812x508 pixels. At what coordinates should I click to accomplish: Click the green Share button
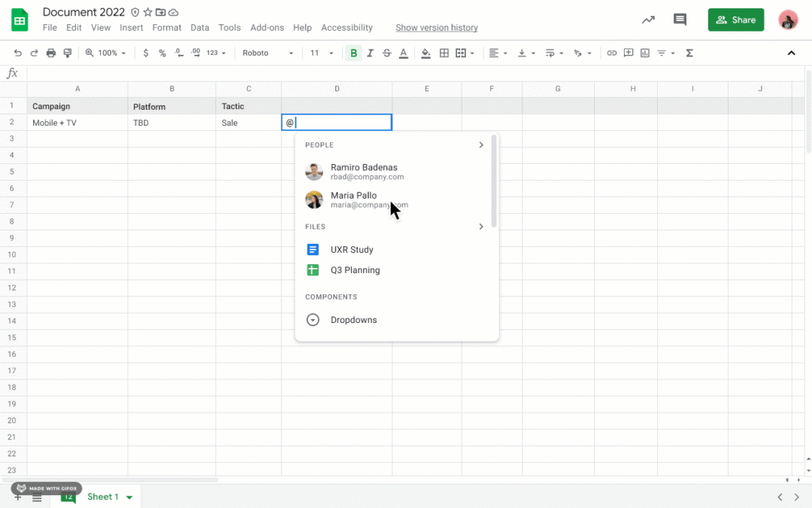coord(736,20)
